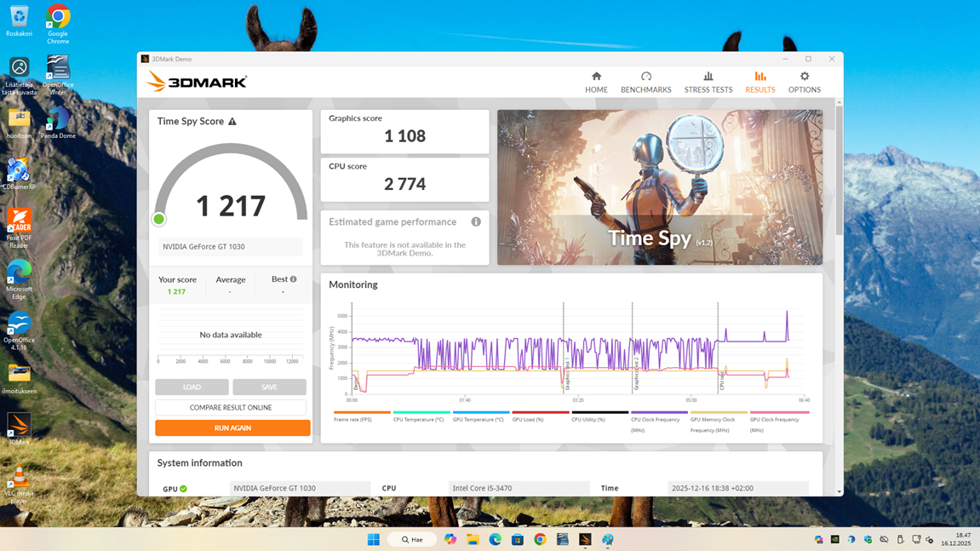The height and width of the screenshot is (551, 980).
Task: Open 3DMark desktop shortcut icon
Action: pyautogui.click(x=19, y=427)
